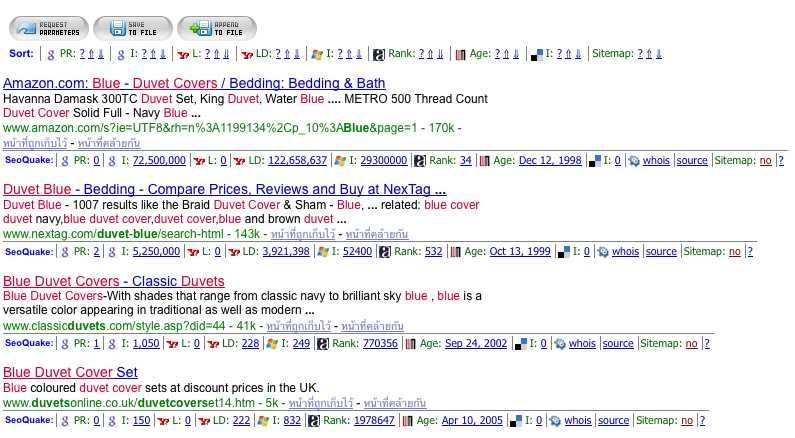The height and width of the screenshot is (438, 795).
Task: Open Age link Oct 13, 1999
Action: pos(520,252)
